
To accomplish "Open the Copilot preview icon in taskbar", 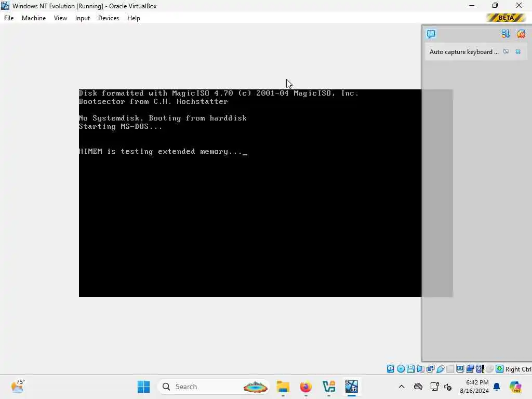I will (515, 387).
